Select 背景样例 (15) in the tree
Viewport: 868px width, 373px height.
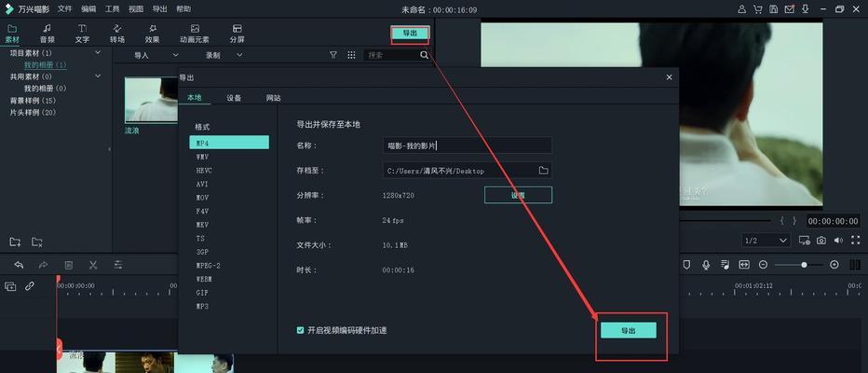[x=34, y=101]
